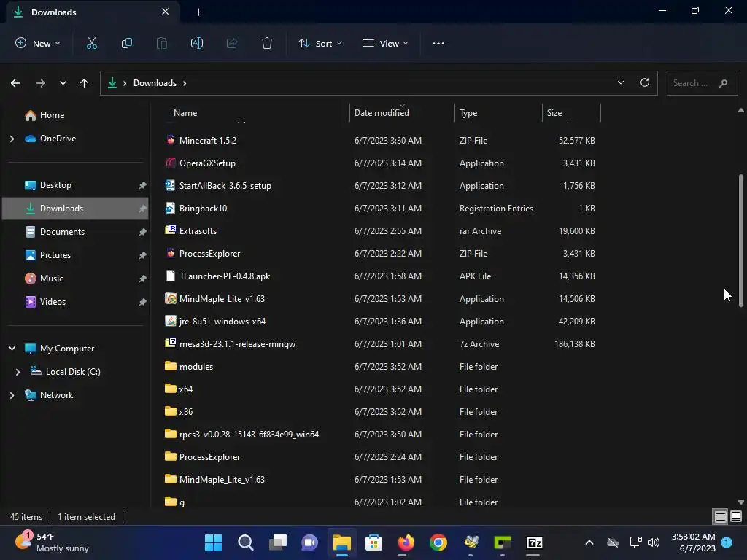Click the Delete trash icon
The height and width of the screenshot is (560, 747).
pos(267,43)
